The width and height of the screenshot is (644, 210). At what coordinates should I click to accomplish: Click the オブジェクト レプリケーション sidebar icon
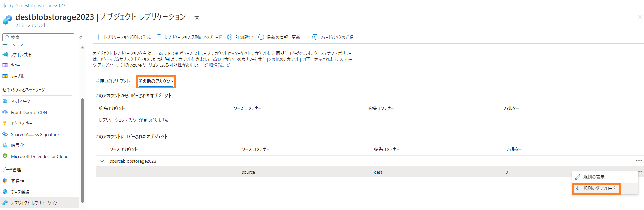[x=5, y=203]
